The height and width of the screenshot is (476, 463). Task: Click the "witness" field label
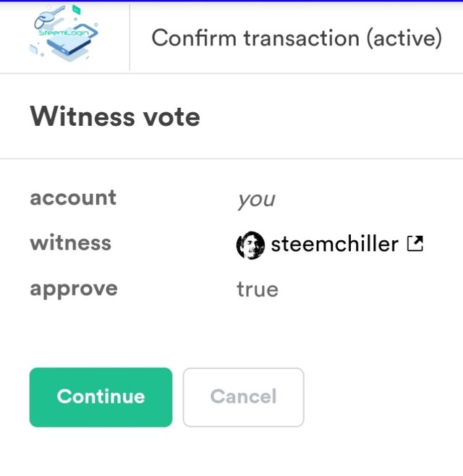pos(70,243)
